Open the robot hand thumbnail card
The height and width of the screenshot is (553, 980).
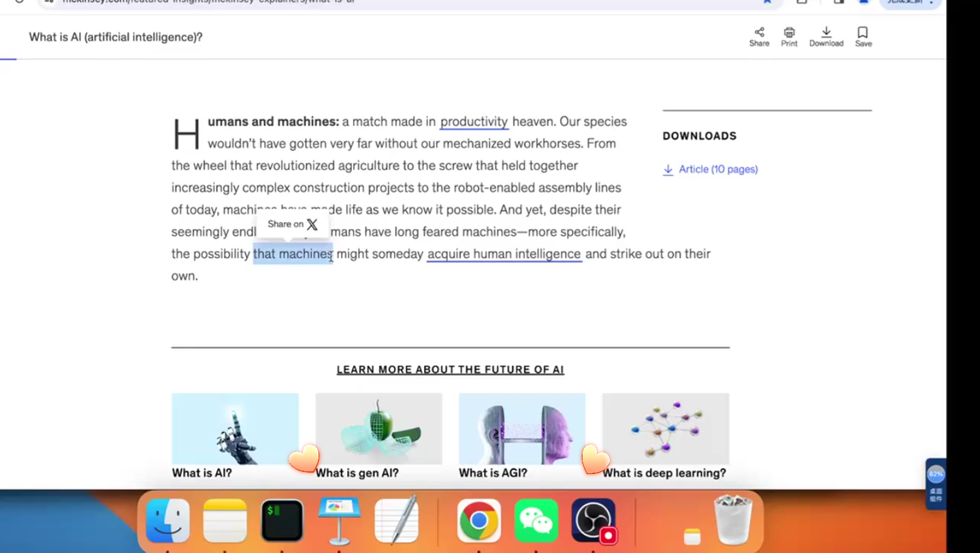click(235, 428)
